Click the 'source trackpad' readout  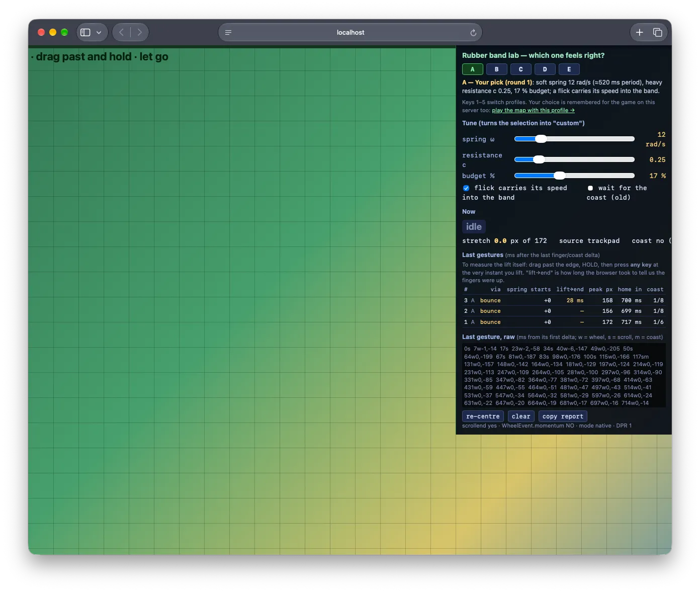589,241
